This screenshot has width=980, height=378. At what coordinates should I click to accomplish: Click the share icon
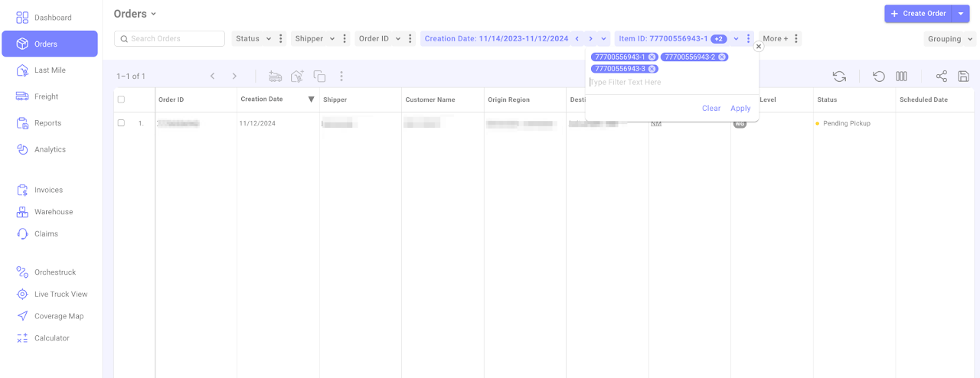[x=942, y=77]
